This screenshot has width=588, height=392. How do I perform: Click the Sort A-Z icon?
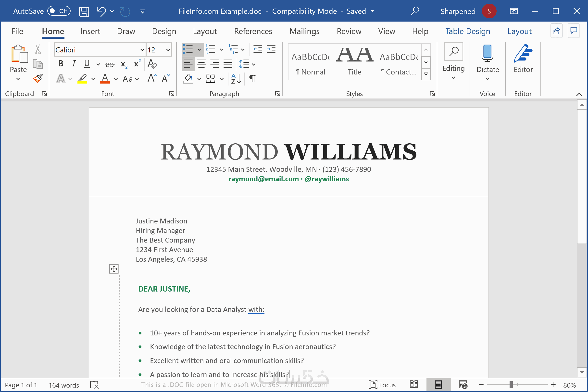[x=236, y=79]
